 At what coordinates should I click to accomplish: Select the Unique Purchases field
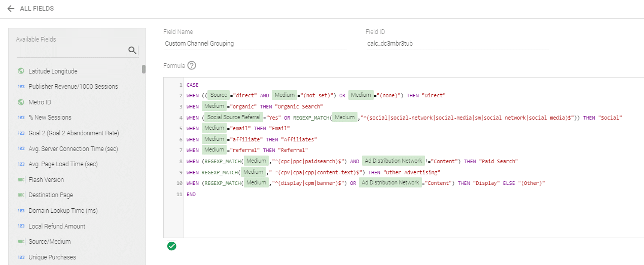52,257
